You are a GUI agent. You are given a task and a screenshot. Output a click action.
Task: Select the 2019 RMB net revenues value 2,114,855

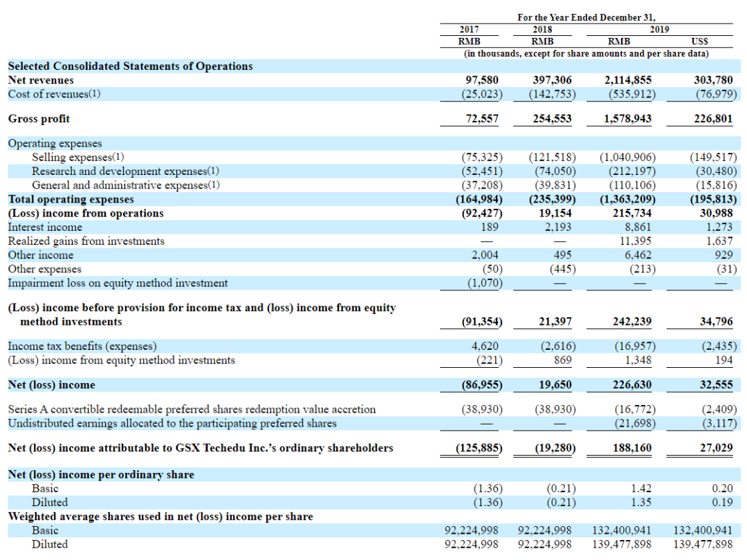pyautogui.click(x=627, y=80)
